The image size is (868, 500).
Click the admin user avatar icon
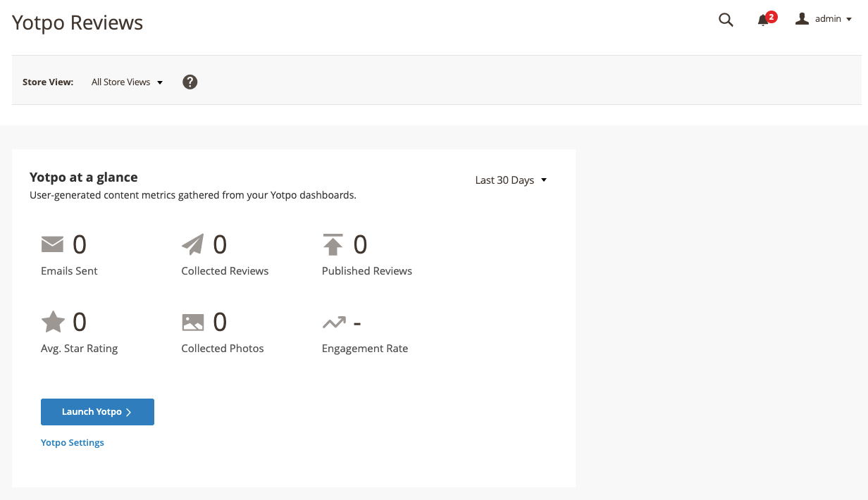click(802, 19)
